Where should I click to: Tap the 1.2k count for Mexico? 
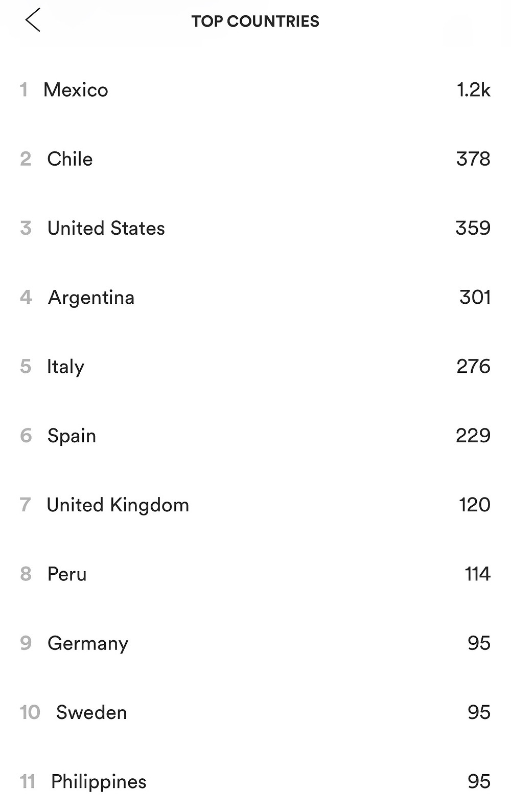[x=474, y=90]
